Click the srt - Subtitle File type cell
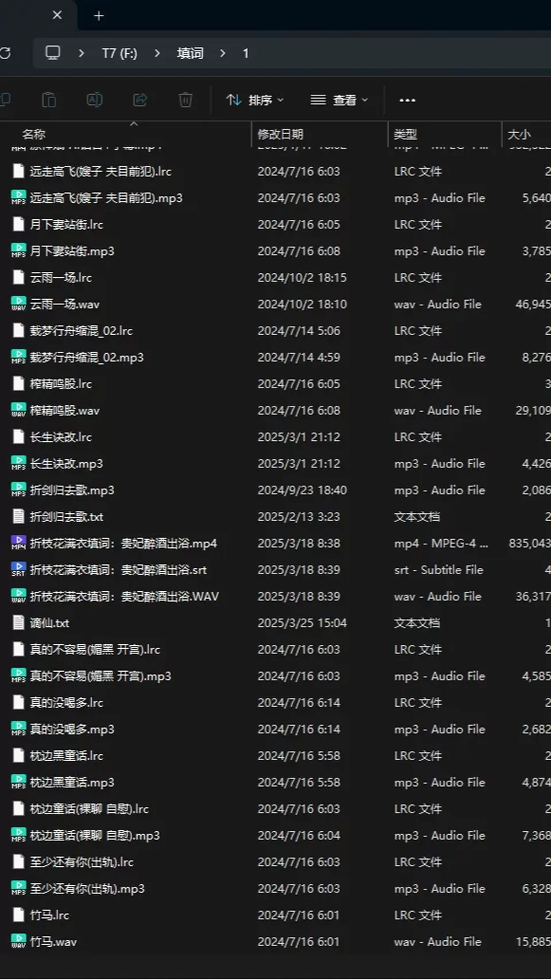The width and height of the screenshot is (551, 980). [439, 570]
